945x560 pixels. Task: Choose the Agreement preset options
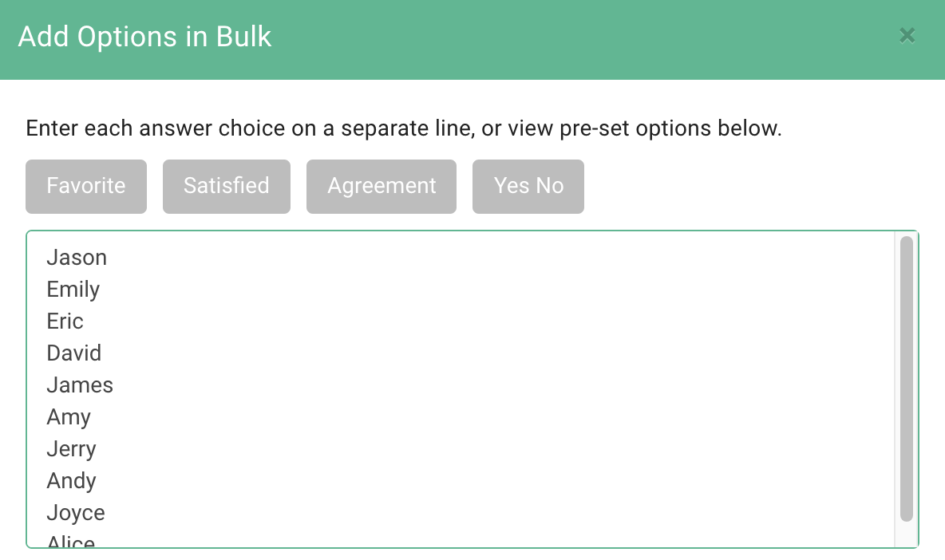coord(381,186)
